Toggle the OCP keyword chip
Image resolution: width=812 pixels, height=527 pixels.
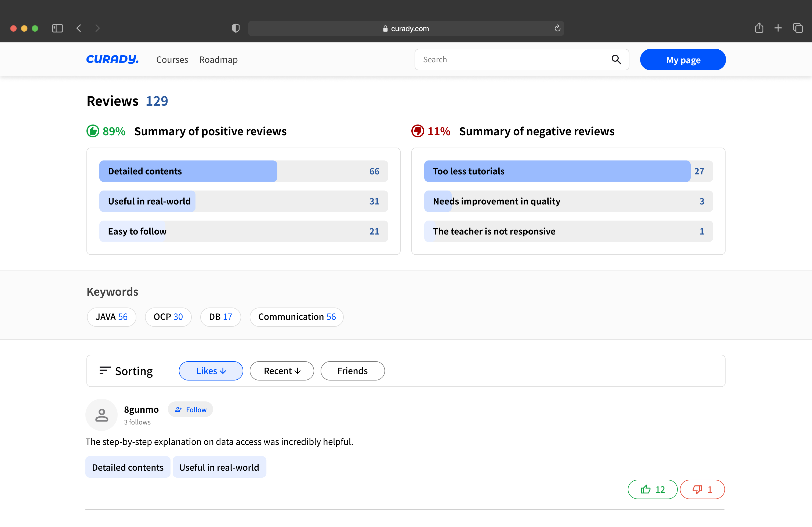tap(168, 317)
